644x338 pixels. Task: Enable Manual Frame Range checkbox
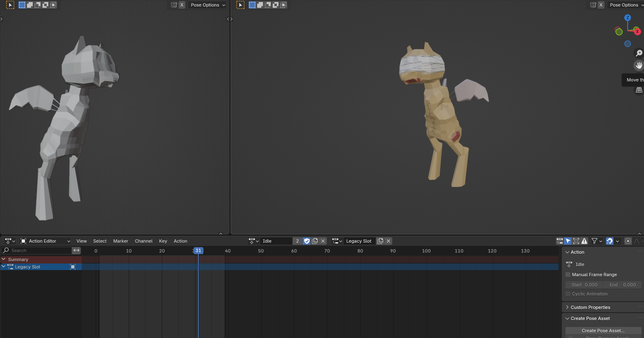click(x=568, y=275)
